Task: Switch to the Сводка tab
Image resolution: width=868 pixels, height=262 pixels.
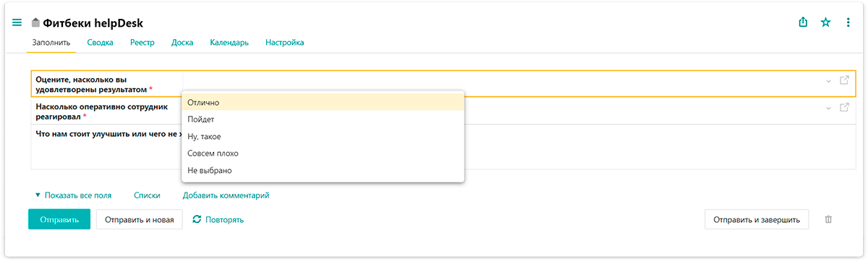Action: tap(100, 43)
